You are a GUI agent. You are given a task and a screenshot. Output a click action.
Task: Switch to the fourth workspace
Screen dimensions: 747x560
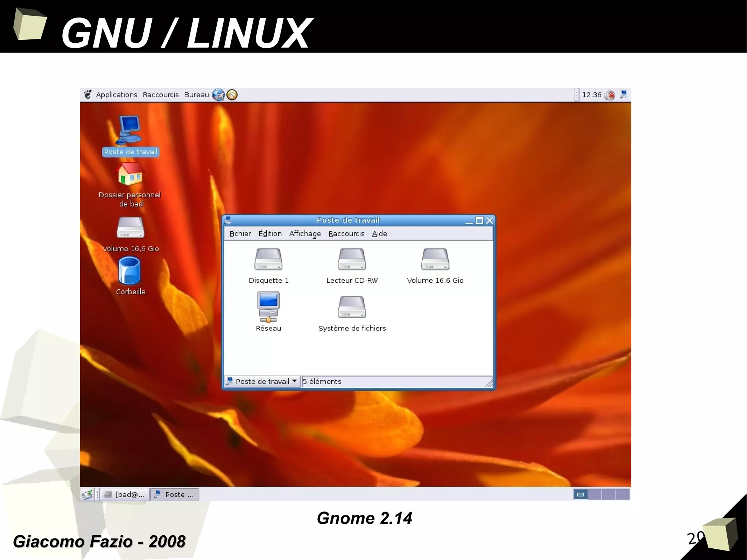(623, 495)
